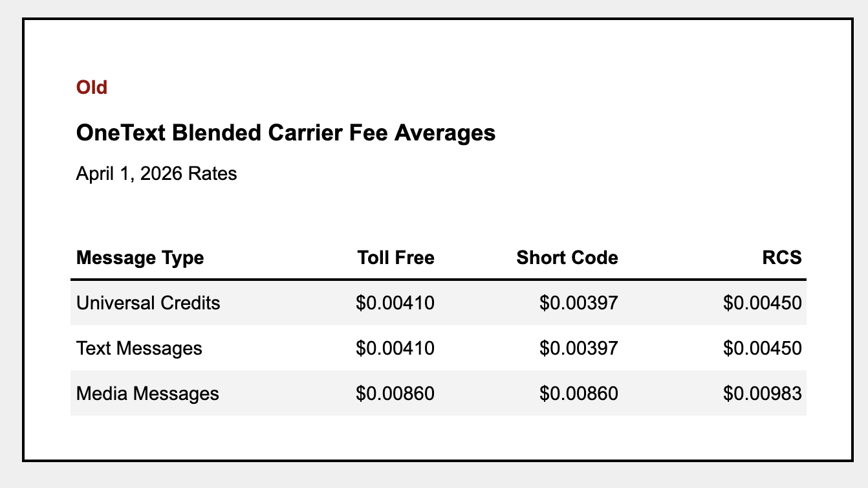Click Universal Credits RCS rate $0.00450
Image resolution: width=868 pixels, height=488 pixels.
[763, 303]
